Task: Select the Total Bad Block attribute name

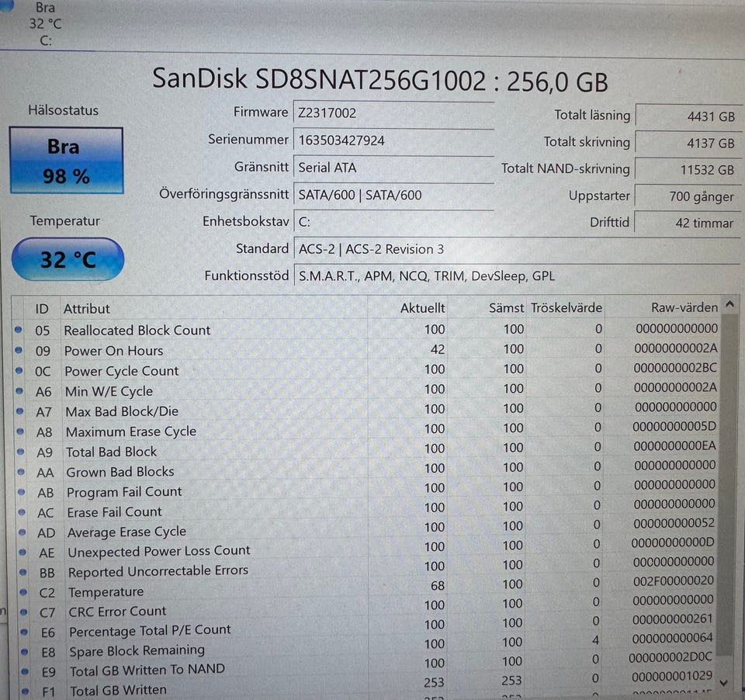Action: pyautogui.click(x=112, y=452)
